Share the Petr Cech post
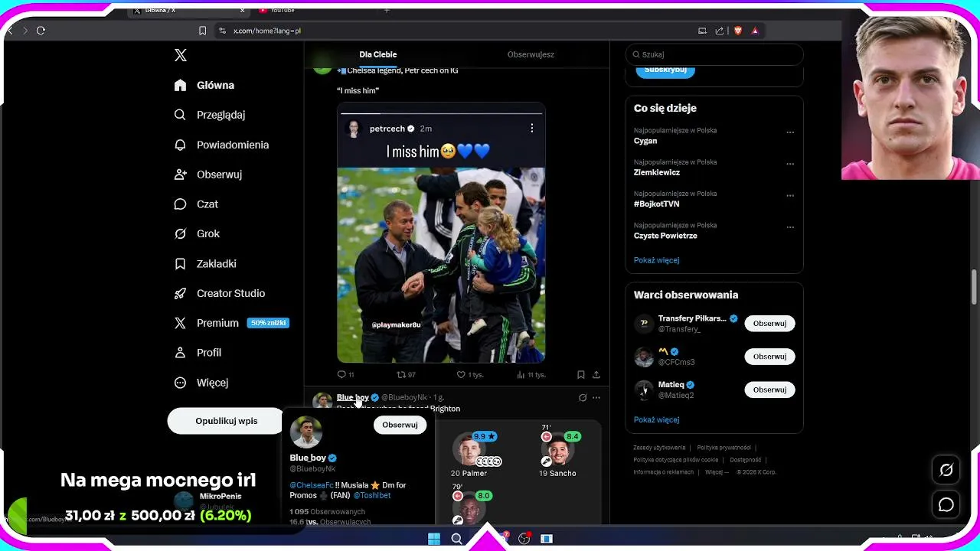This screenshot has width=980, height=551. click(x=596, y=375)
